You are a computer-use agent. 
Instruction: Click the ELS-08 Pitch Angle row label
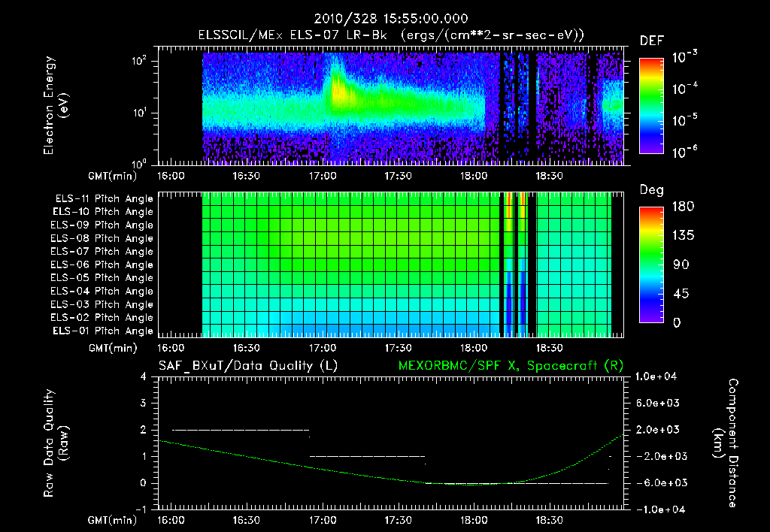102,238
